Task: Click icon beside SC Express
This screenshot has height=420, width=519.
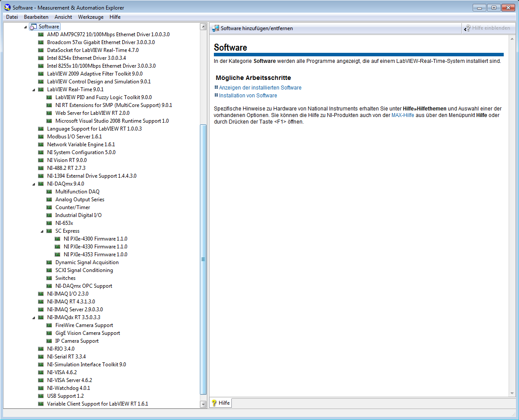Action: 49,231
